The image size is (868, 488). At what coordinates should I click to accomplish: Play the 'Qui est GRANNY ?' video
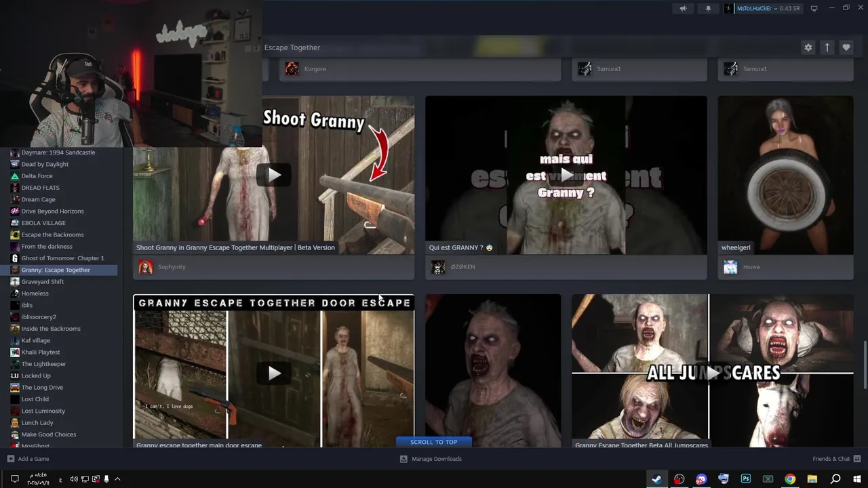click(x=566, y=175)
